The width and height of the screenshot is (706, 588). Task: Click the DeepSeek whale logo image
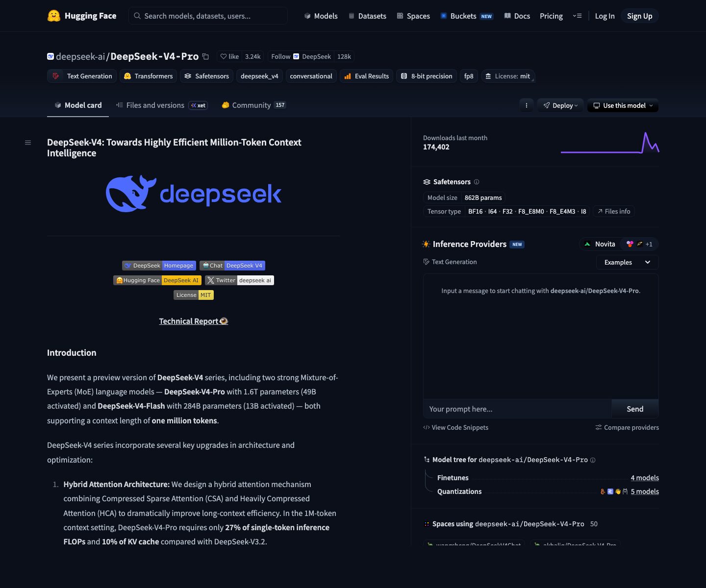194,194
